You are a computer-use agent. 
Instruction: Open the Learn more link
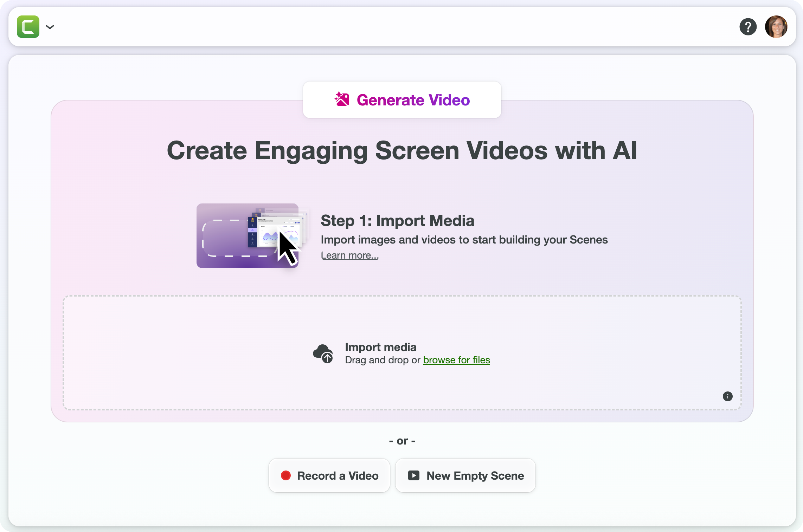pyautogui.click(x=350, y=255)
